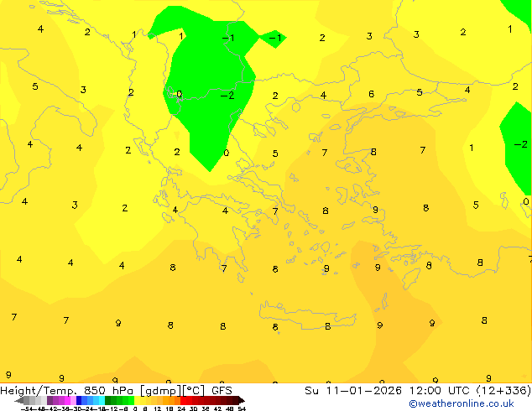Click the legend's right dark arrow end
The width and height of the screenshot is (532, 411).
[x=242, y=401]
